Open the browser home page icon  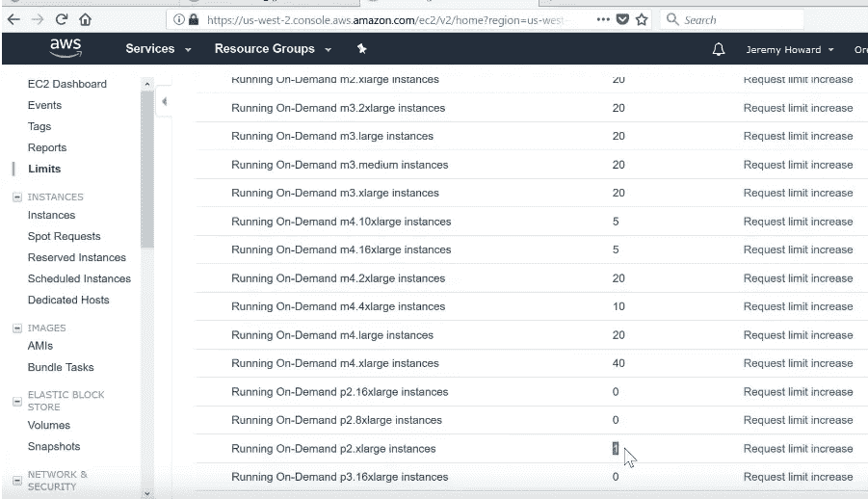click(85, 19)
